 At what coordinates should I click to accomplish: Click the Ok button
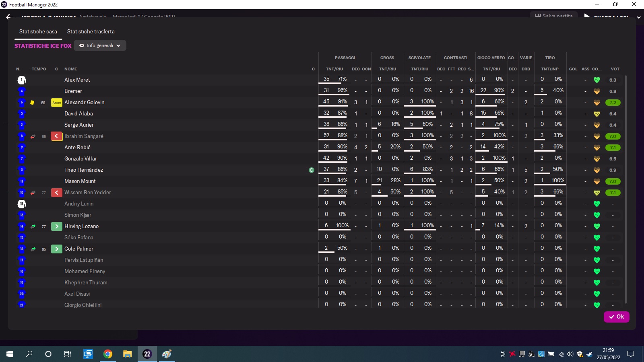[616, 317]
